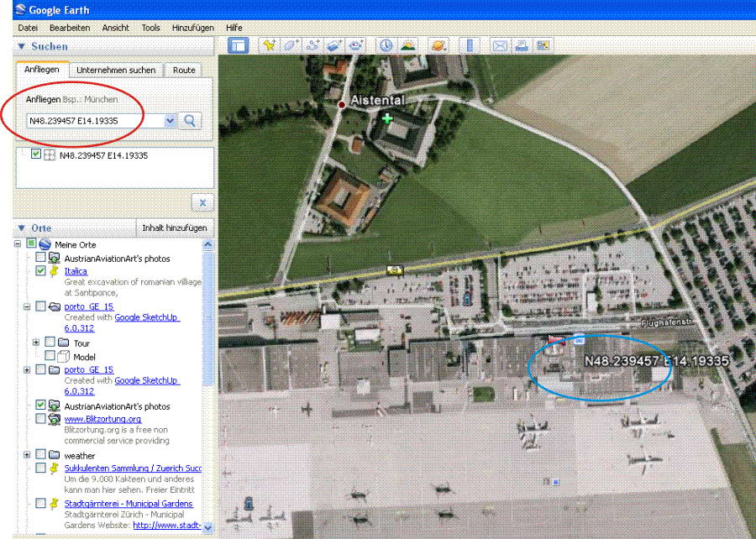Click the print icon in toolbar
Viewport: 756px width, 539px height.
(x=522, y=46)
